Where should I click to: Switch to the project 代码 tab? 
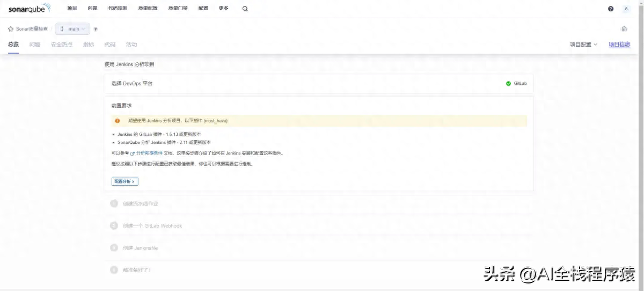tap(110, 45)
